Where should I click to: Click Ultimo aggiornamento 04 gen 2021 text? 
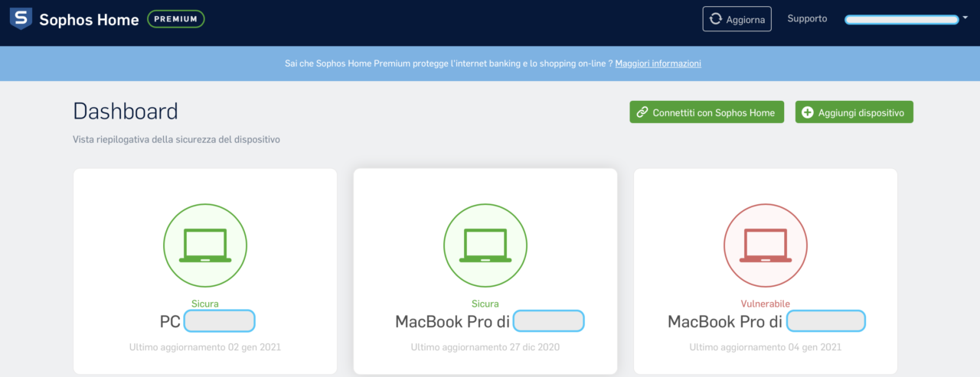[x=766, y=347]
